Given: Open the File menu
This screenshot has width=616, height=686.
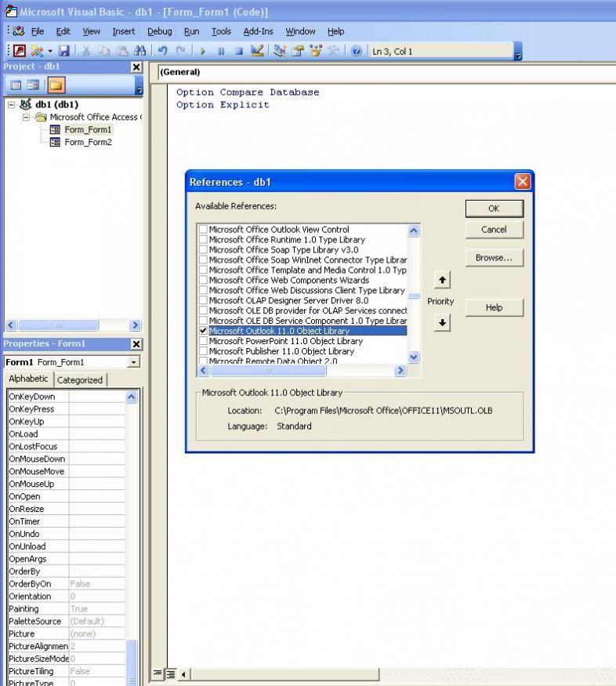Looking at the screenshot, I should 37,31.
